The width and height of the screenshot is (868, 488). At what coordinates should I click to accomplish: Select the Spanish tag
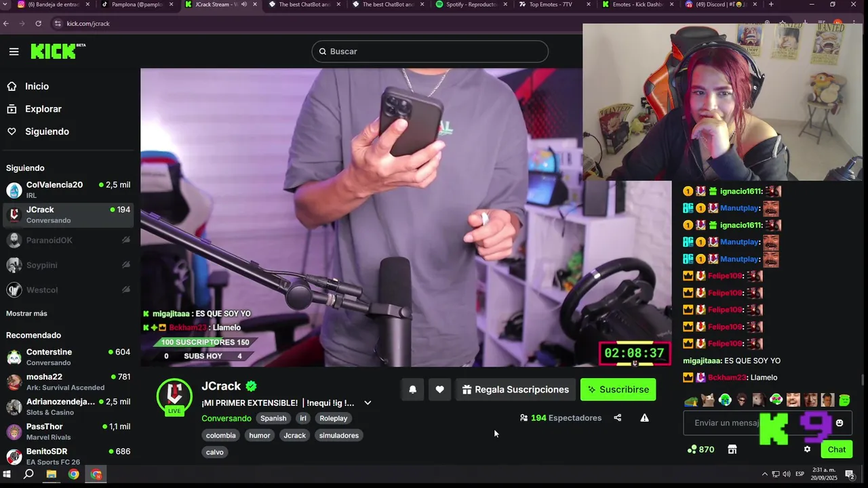273,418
